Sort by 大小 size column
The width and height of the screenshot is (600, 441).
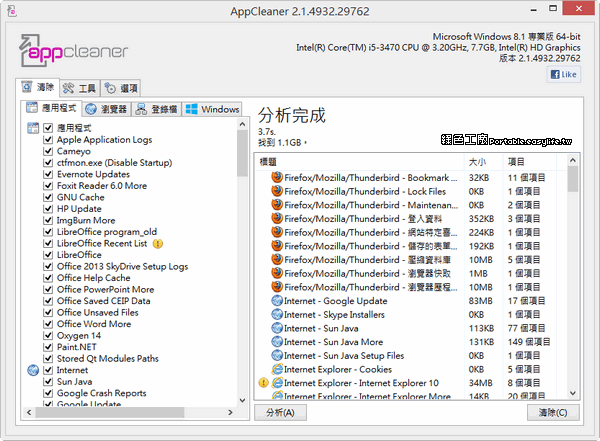click(x=484, y=162)
